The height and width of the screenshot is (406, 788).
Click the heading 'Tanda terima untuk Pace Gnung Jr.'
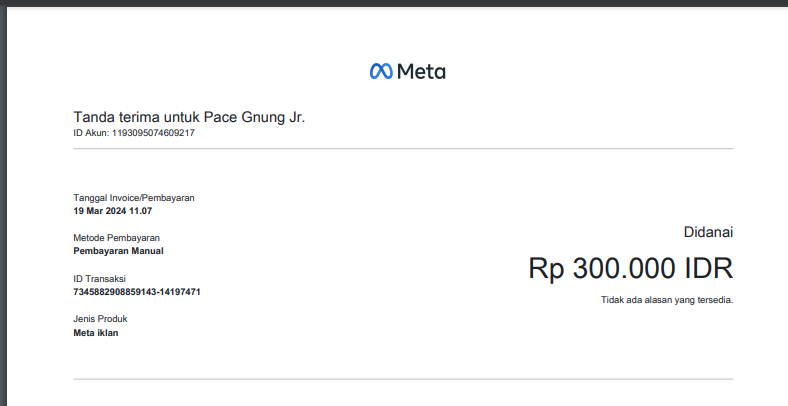[x=189, y=117]
